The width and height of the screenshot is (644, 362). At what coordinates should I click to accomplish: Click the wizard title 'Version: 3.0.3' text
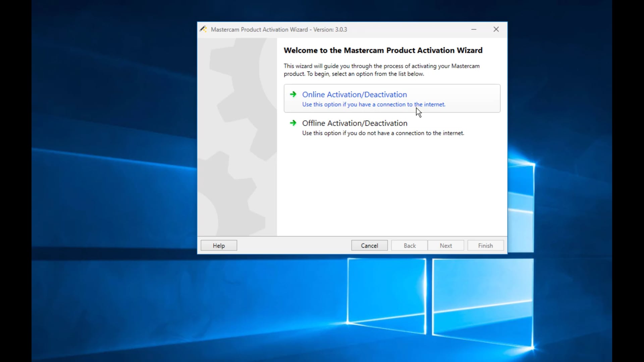coord(330,29)
